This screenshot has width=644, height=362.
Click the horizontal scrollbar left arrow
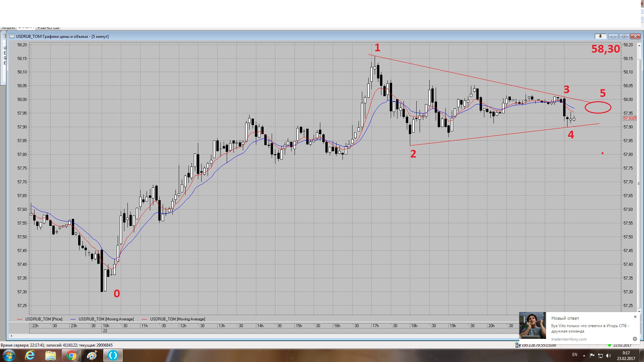pos(11,336)
